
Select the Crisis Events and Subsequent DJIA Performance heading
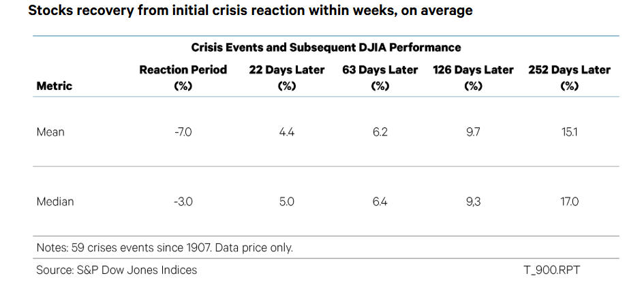click(x=326, y=48)
